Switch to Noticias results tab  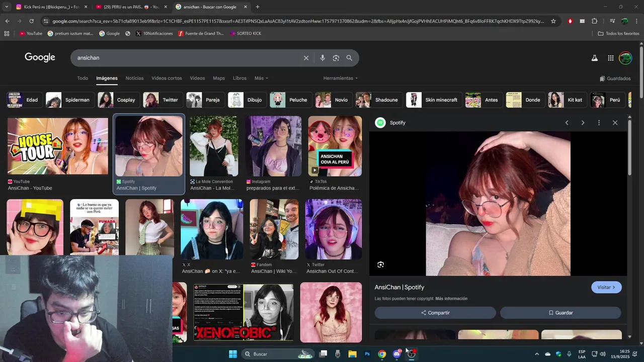(x=134, y=78)
